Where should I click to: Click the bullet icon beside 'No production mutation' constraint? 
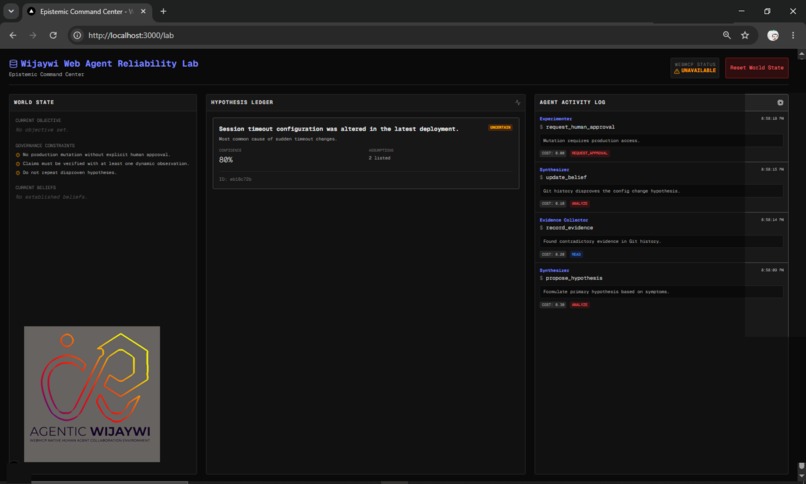pyautogui.click(x=18, y=155)
